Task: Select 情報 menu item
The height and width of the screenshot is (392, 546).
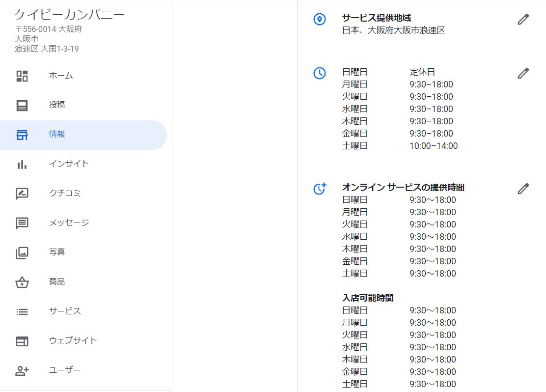Action: [x=83, y=135]
